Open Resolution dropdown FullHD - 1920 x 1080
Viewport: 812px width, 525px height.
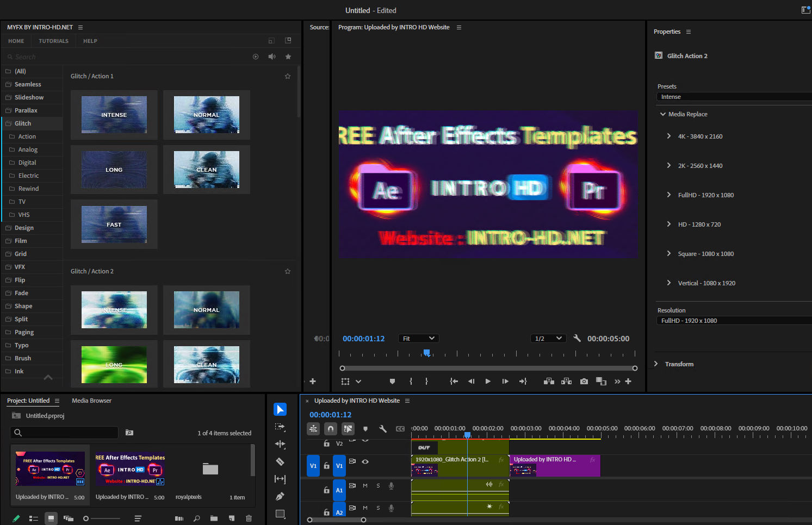[734, 321]
